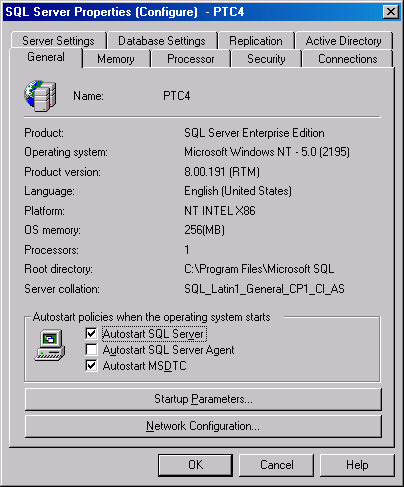Click collation 'SQL_Latin1_General_CP1_CI_AS'
Screen dimensions: 404x487
(x=265, y=289)
